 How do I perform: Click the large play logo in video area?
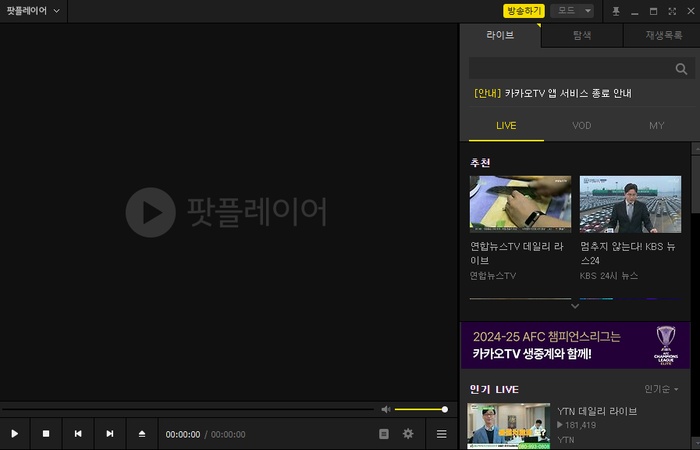point(150,212)
